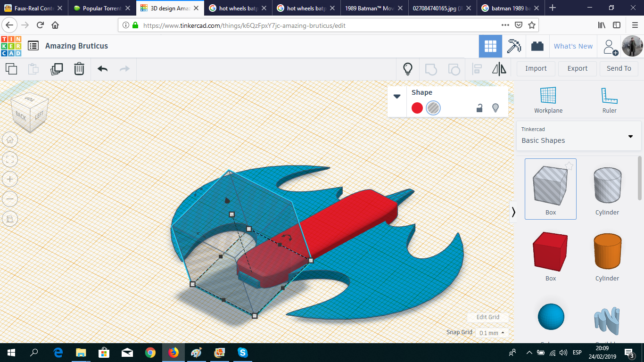This screenshot has height=362, width=644.
Task: Zoom out with the minus icon
Action: pyautogui.click(x=10, y=199)
